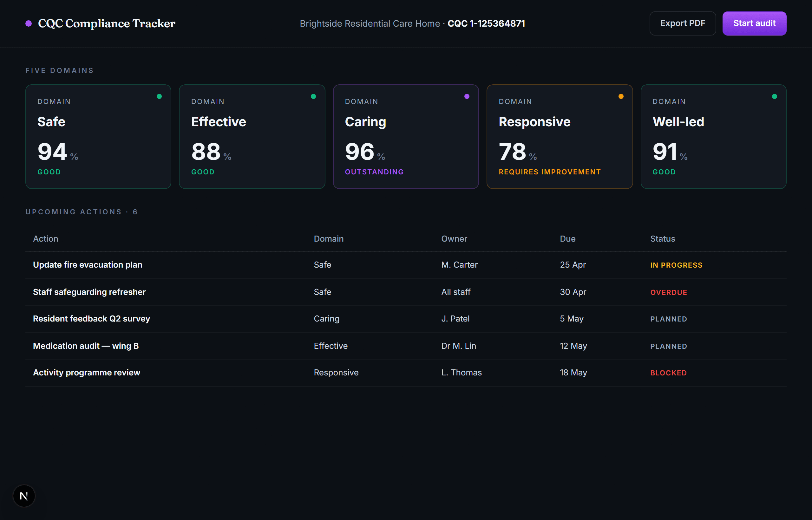Click the 96 score on Caring card

(x=359, y=152)
